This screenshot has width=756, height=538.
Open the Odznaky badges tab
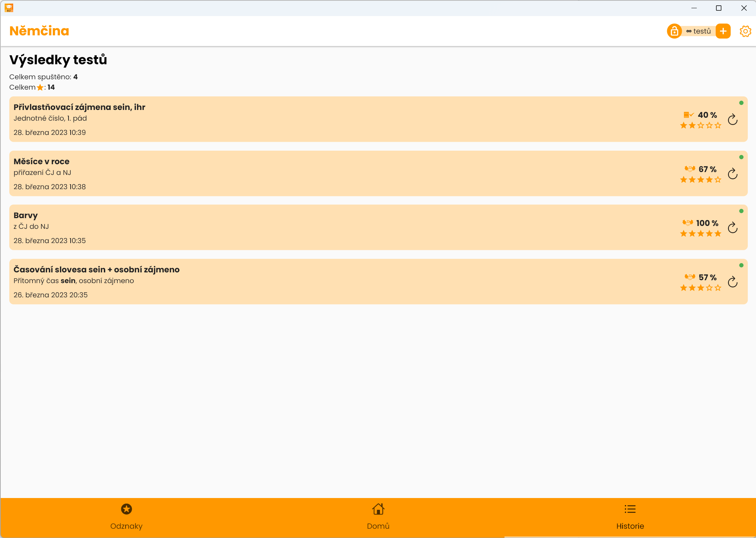(x=126, y=516)
